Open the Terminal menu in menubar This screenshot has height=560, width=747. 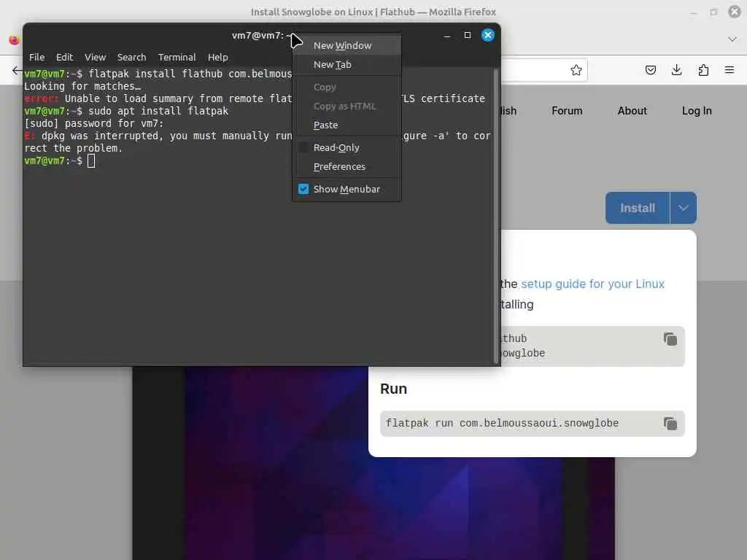point(177,57)
